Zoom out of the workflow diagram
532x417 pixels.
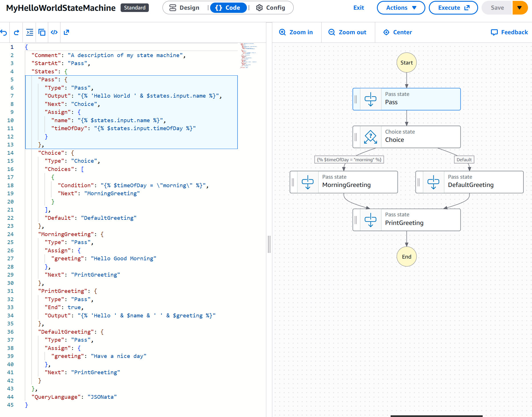(348, 32)
